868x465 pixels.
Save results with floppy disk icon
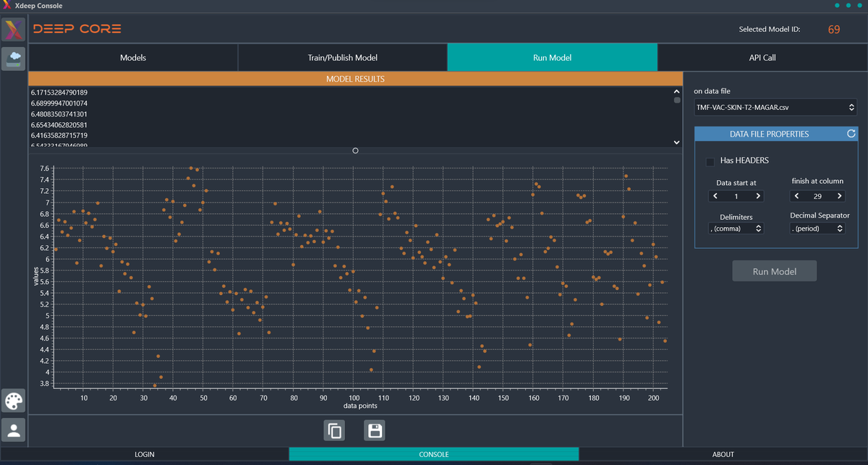click(x=374, y=431)
